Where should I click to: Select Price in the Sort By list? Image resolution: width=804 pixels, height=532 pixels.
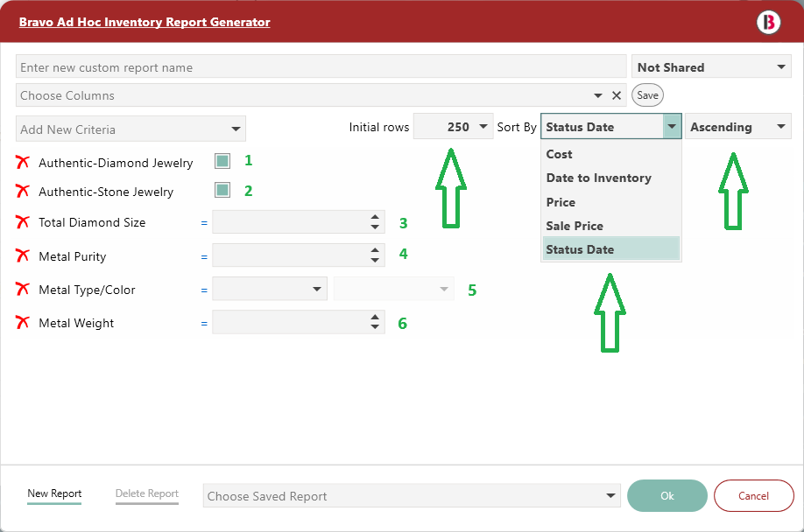coord(610,202)
